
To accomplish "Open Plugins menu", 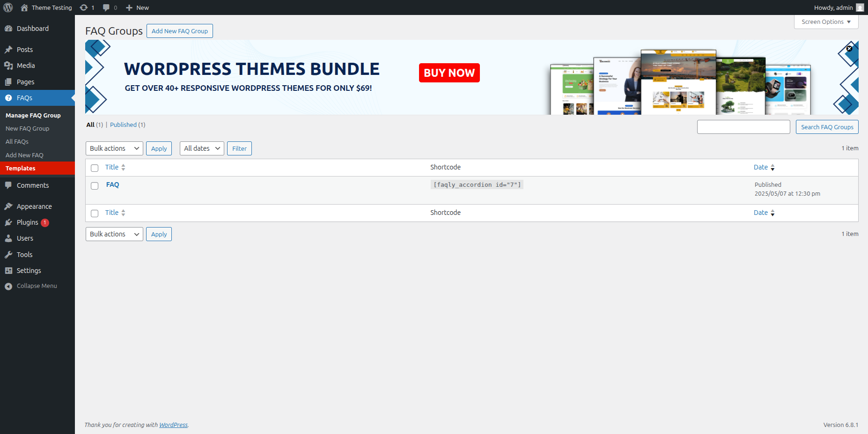I will pos(37,222).
